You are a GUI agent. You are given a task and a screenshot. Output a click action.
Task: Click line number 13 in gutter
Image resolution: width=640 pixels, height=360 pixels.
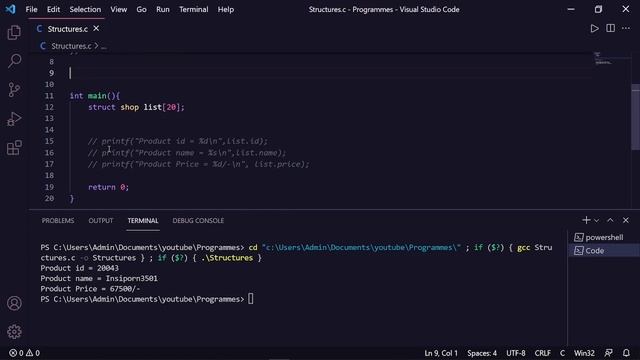click(x=49, y=118)
